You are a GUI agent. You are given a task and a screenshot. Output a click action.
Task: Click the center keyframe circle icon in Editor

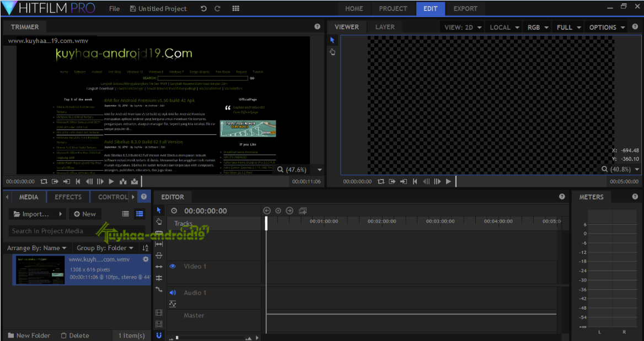click(278, 210)
